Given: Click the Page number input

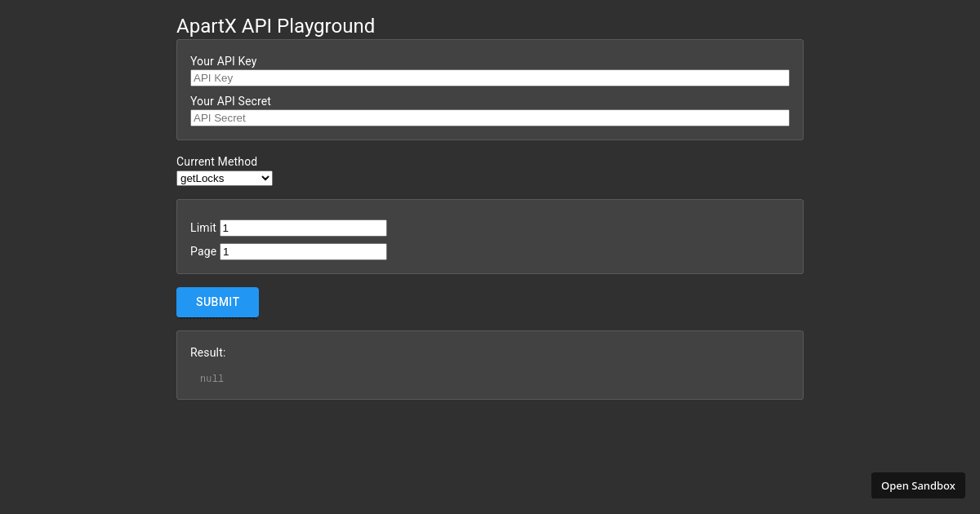Looking at the screenshot, I should (303, 251).
